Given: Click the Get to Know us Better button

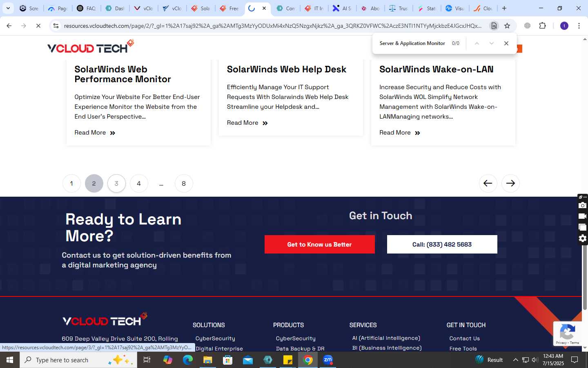Looking at the screenshot, I should click(319, 244).
